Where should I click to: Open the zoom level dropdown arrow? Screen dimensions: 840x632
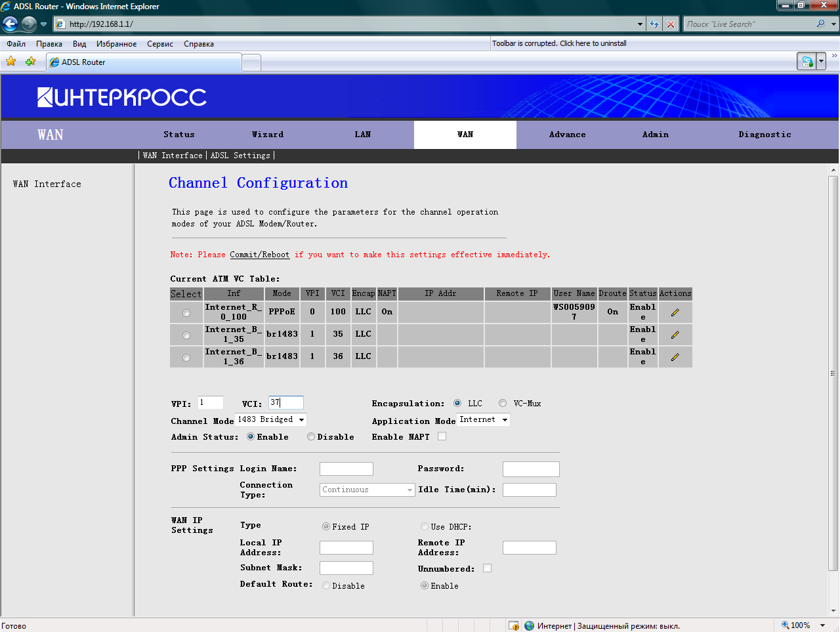[822, 625]
